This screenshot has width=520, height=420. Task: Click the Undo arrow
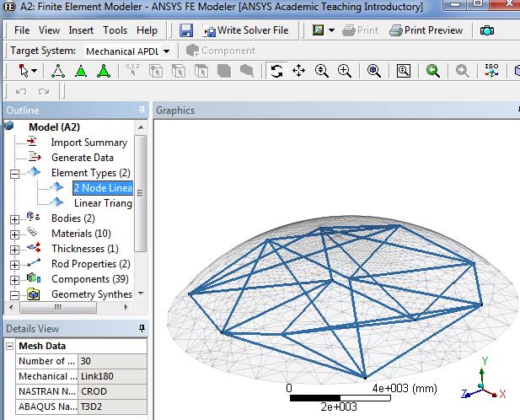pyautogui.click(x=21, y=91)
